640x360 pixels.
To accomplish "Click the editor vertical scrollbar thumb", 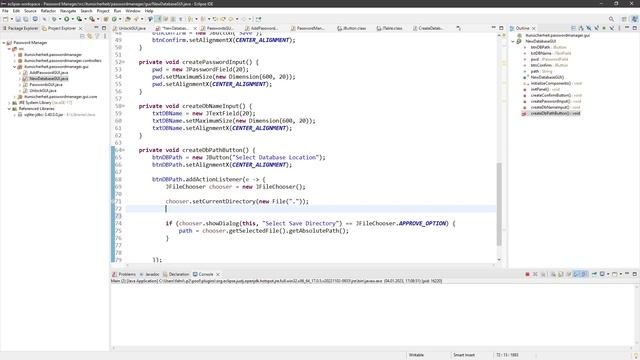I will click(499, 204).
